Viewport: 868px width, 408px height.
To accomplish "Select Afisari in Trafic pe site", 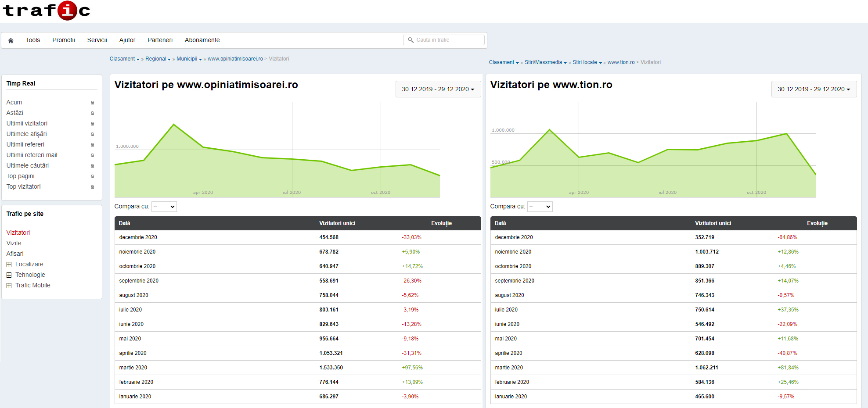I will [x=15, y=254].
